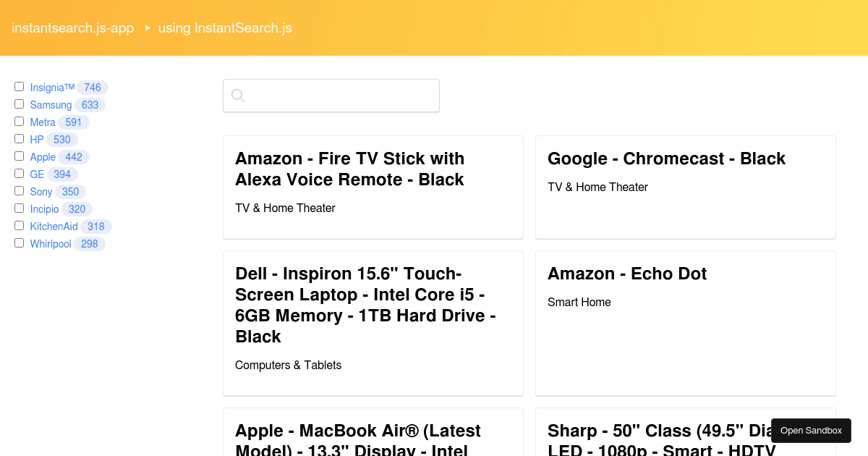Enable the Insignia™ brand filter checkbox
This screenshot has width=868, height=456.
[19, 86]
